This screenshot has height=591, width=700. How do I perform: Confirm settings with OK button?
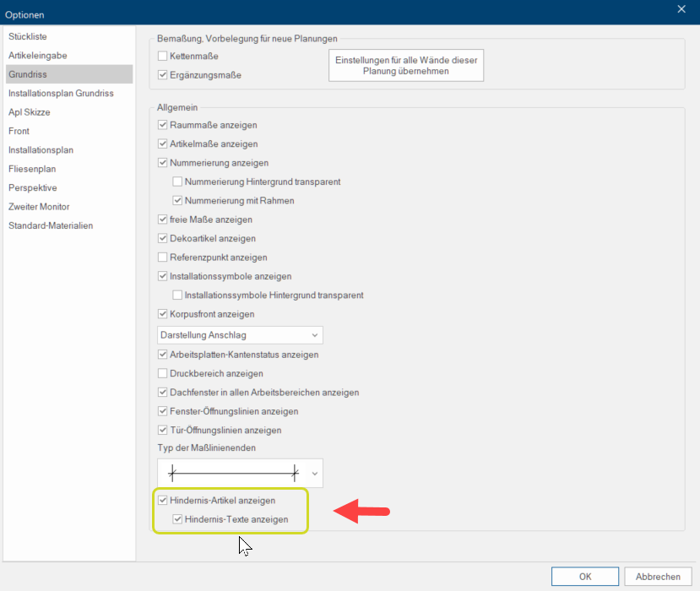click(584, 577)
